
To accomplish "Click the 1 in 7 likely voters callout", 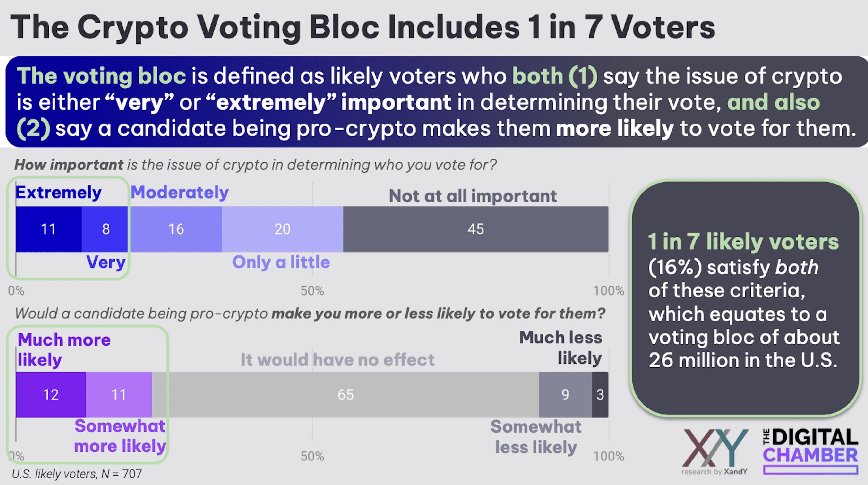I will (745, 298).
